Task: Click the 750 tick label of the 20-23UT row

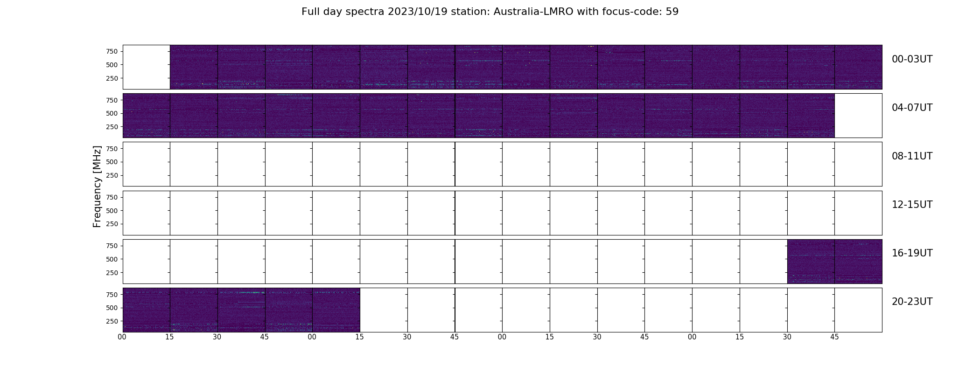Action: tap(112, 295)
